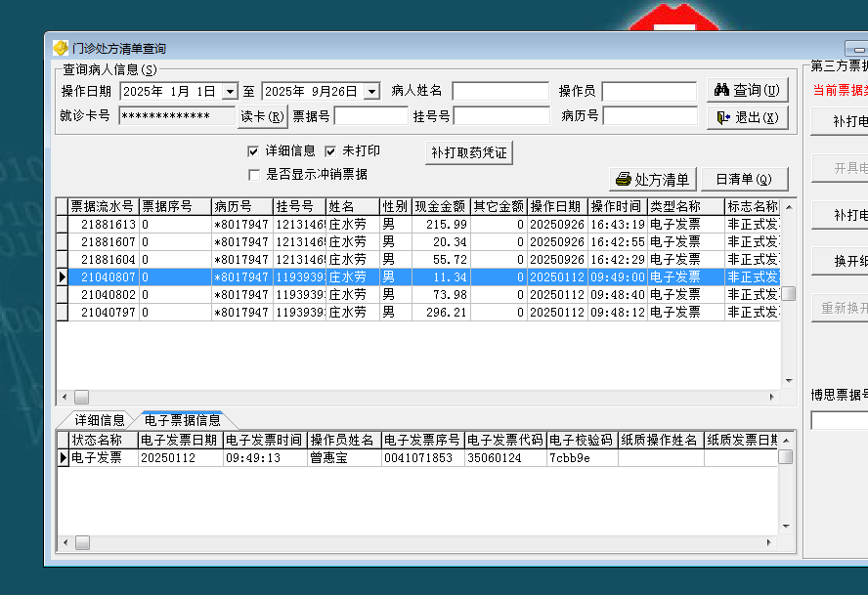This screenshot has width=868, height=595.
Task: Click verification code 7cbb9e cell
Action: pyautogui.click(x=582, y=458)
